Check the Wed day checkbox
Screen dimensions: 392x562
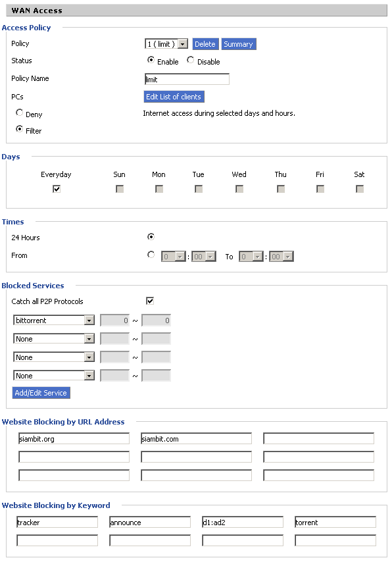(x=239, y=189)
